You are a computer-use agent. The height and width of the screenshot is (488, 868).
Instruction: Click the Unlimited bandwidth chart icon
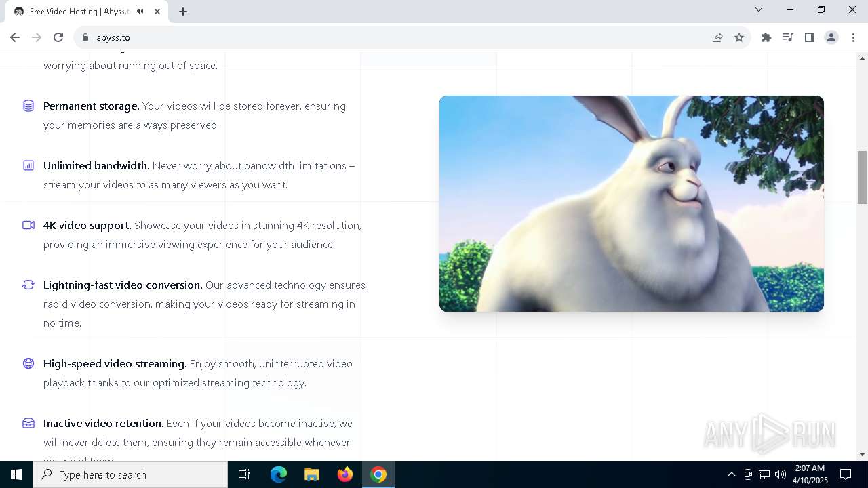coord(28,165)
